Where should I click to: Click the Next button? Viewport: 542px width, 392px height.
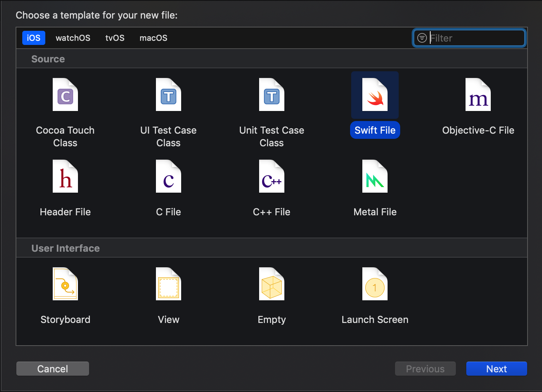[x=497, y=369]
